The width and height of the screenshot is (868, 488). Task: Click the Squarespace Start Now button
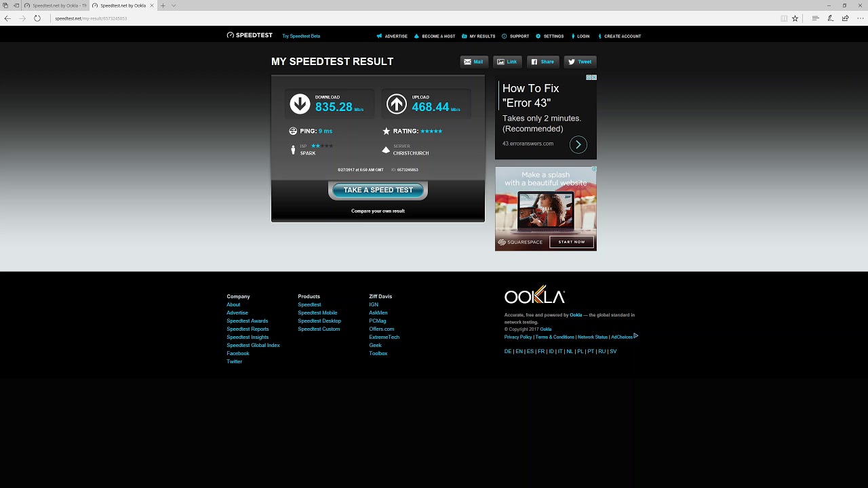coord(572,242)
